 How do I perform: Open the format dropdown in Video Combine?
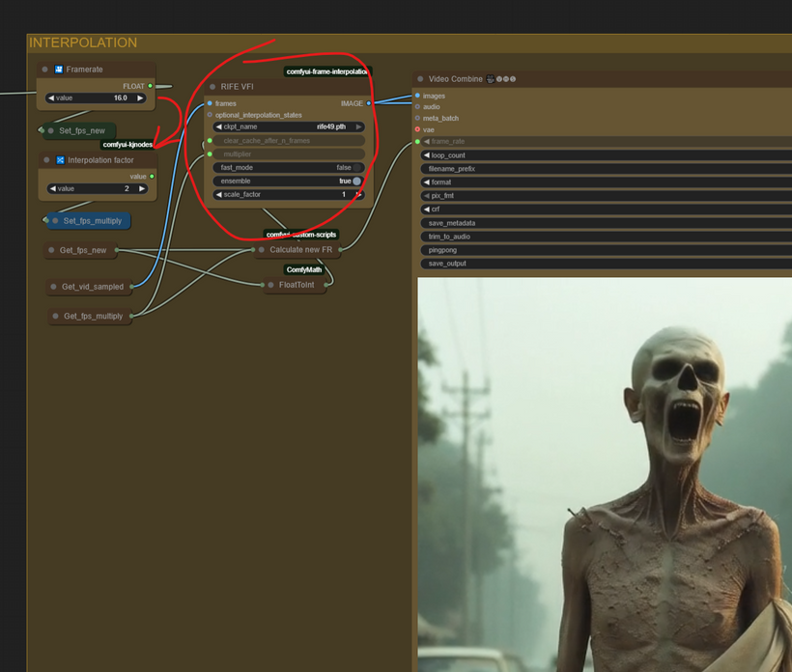pyautogui.click(x=599, y=182)
